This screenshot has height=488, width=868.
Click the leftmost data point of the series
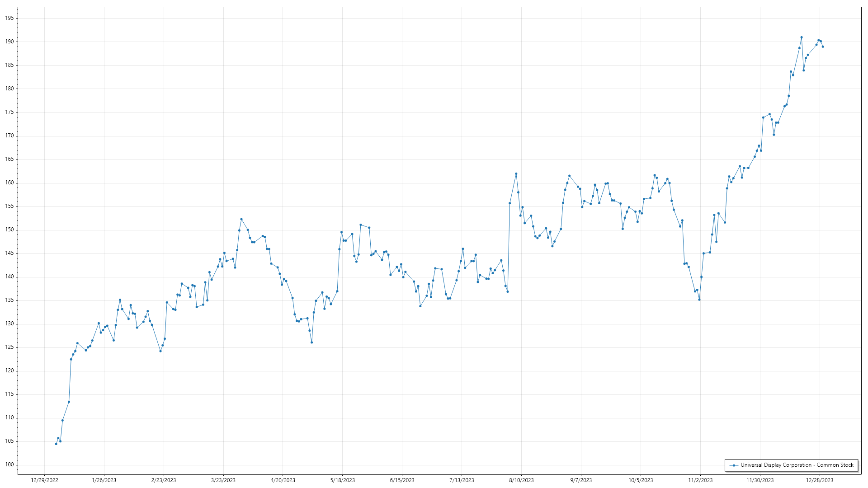point(56,444)
